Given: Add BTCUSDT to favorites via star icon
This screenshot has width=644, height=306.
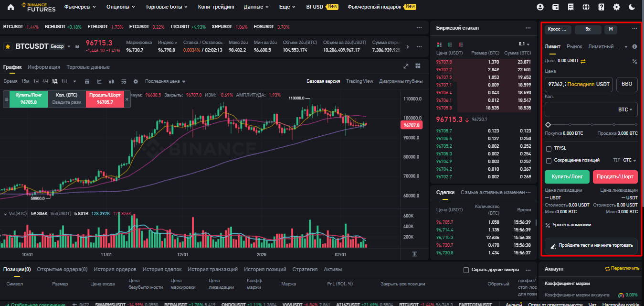Looking at the screenshot, I should pos(8,46).
